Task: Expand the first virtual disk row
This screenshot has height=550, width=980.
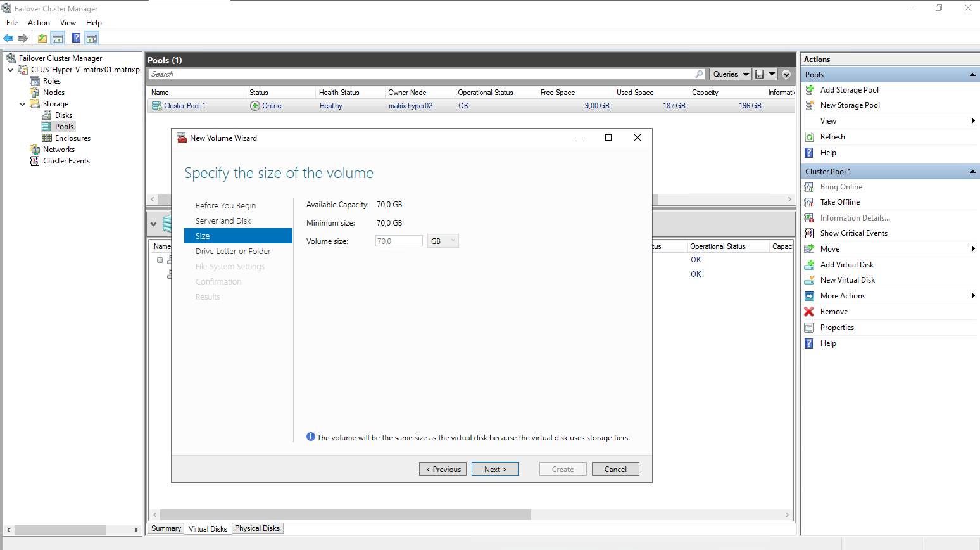Action: [x=160, y=260]
